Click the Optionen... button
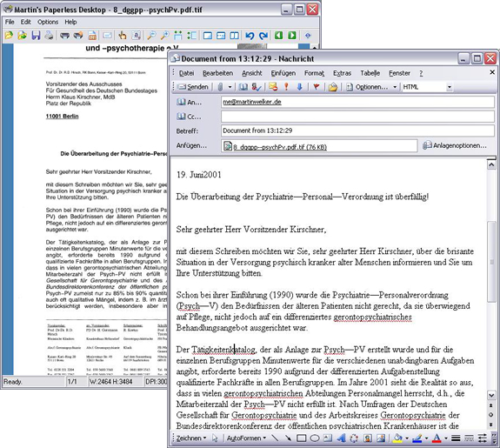The width and height of the screenshot is (500, 448). [x=368, y=87]
